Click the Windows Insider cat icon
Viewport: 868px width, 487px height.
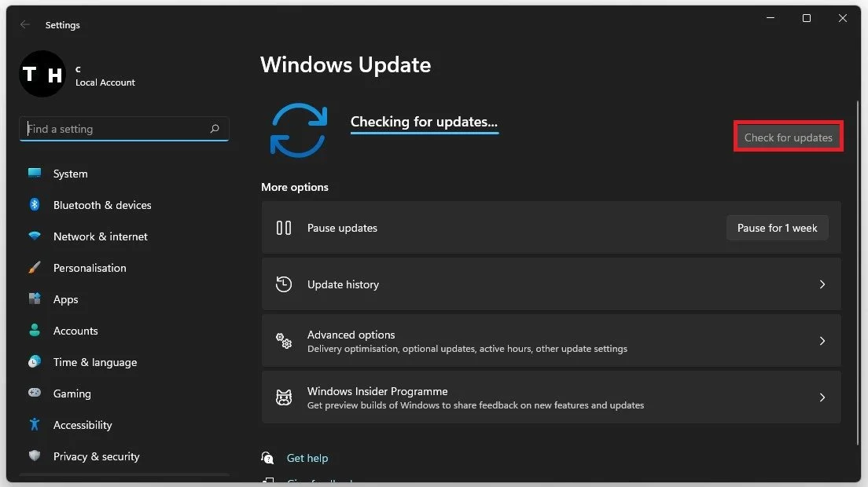coord(283,397)
